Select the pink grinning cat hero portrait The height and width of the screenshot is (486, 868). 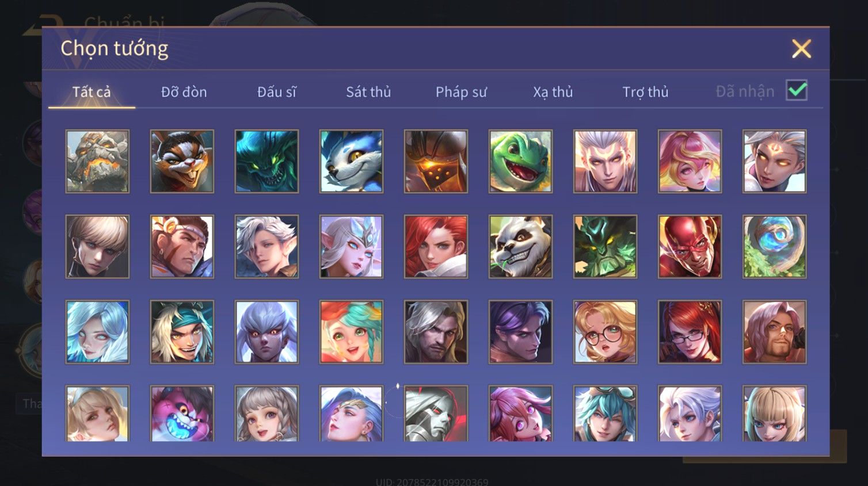click(182, 414)
